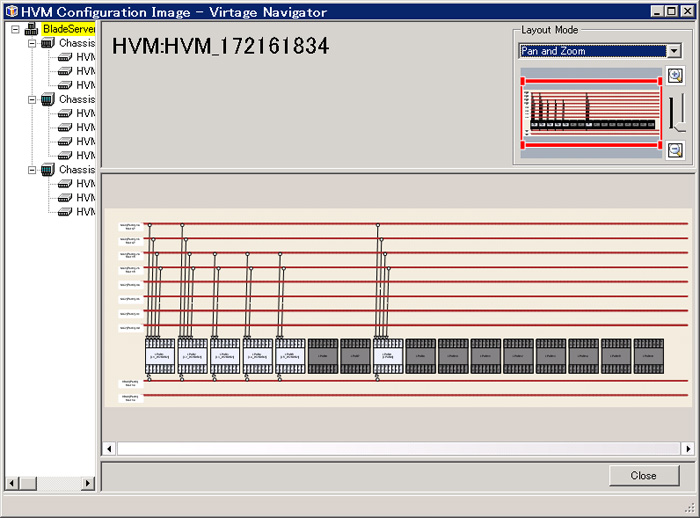Collapse the topmost Chassis node
This screenshot has width=700, height=518.
[32, 43]
